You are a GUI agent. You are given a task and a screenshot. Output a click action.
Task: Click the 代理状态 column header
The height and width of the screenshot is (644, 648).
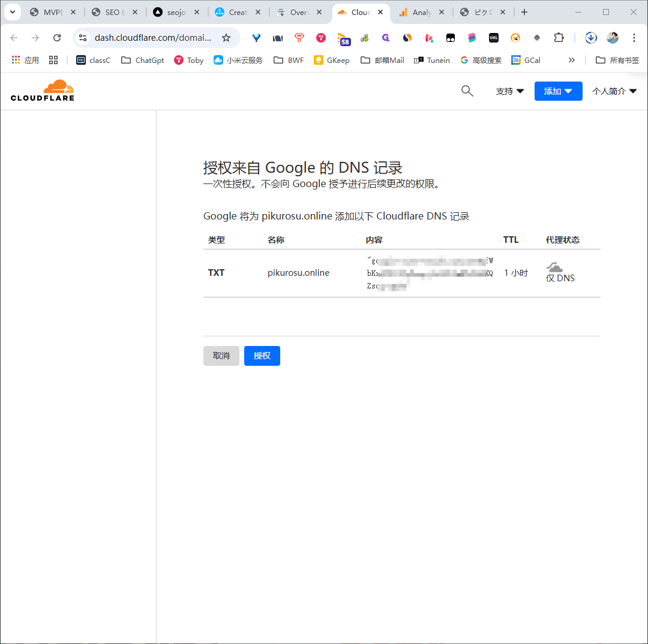pyautogui.click(x=562, y=240)
